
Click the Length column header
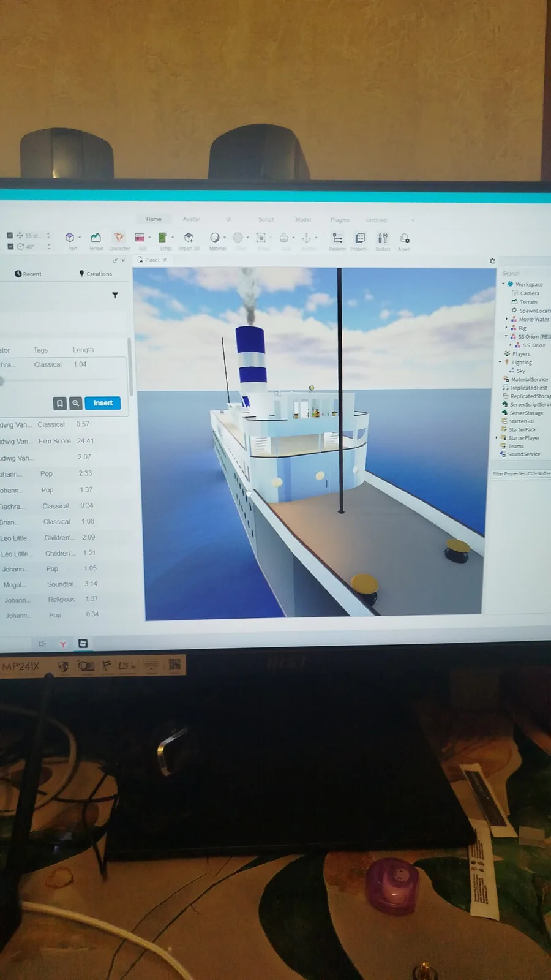(83, 350)
